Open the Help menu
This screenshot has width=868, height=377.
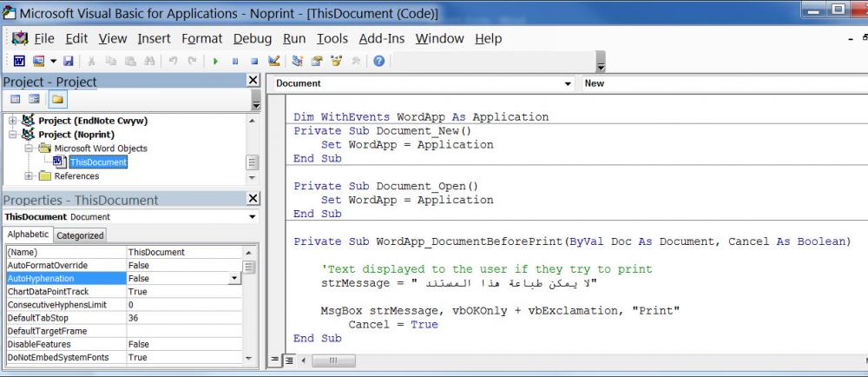coord(488,38)
